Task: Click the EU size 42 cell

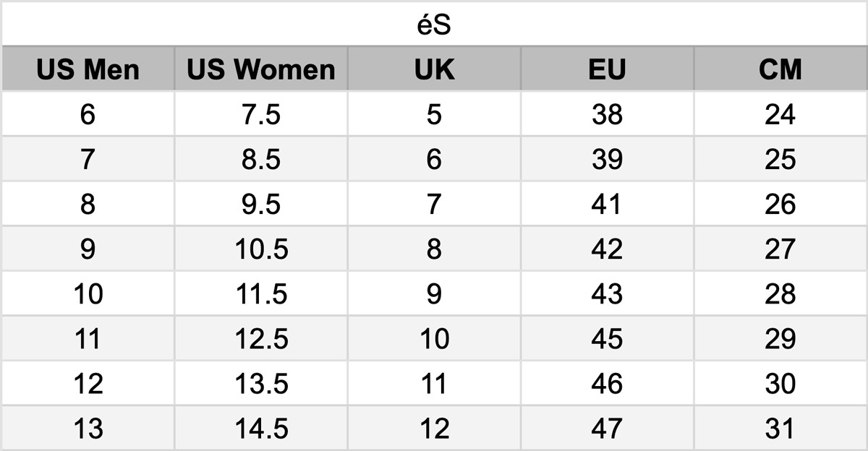Action: pyautogui.click(x=607, y=249)
